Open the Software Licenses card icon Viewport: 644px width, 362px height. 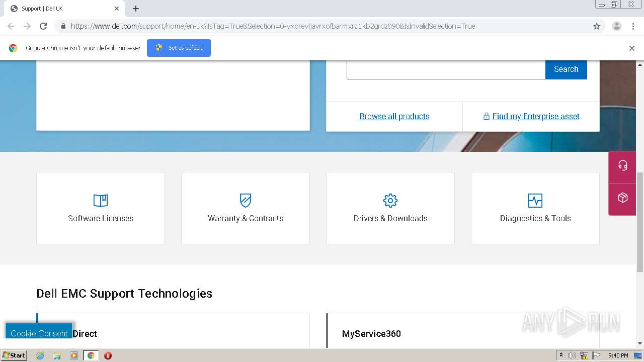click(x=101, y=201)
